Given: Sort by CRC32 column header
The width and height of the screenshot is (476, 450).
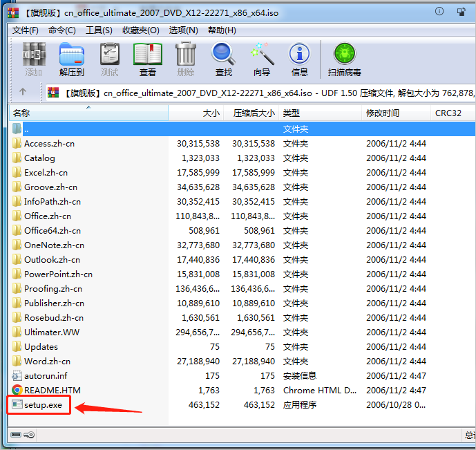Looking at the screenshot, I should click(453, 113).
